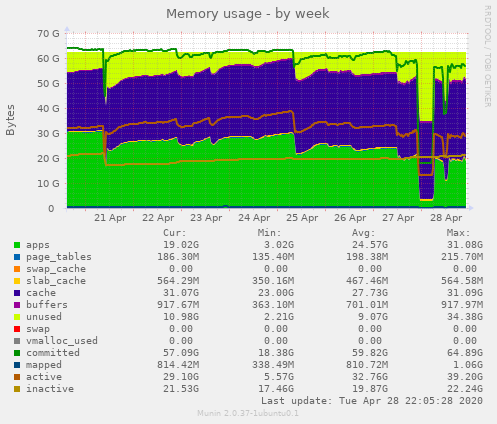
Task: Click the apps green legend swatch
Action: pyautogui.click(x=17, y=245)
